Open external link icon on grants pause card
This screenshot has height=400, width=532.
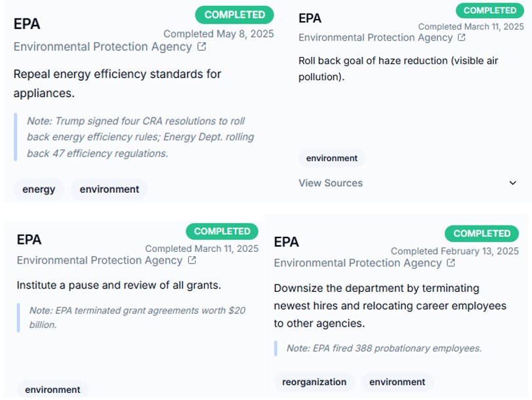[192, 260]
